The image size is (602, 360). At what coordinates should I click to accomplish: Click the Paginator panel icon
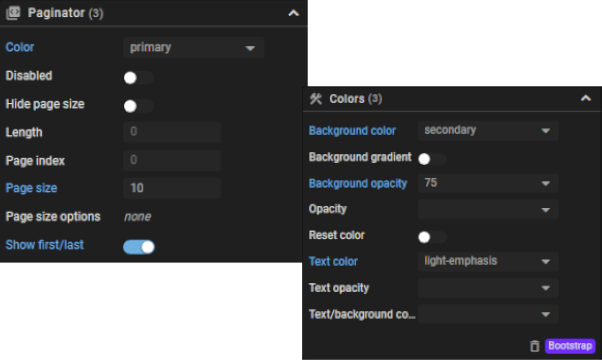13,13
